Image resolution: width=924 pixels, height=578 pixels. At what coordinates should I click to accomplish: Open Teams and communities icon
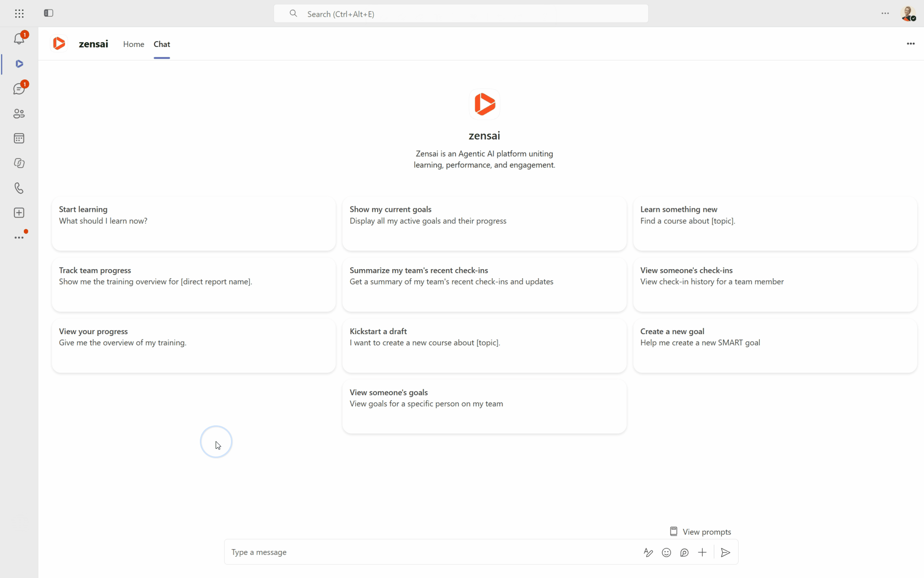(19, 113)
